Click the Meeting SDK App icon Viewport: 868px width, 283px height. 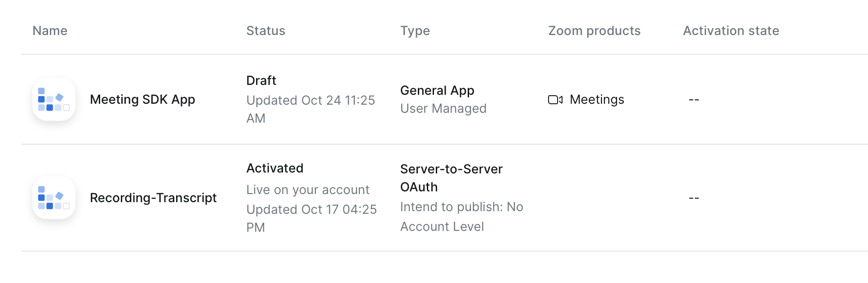[54, 99]
